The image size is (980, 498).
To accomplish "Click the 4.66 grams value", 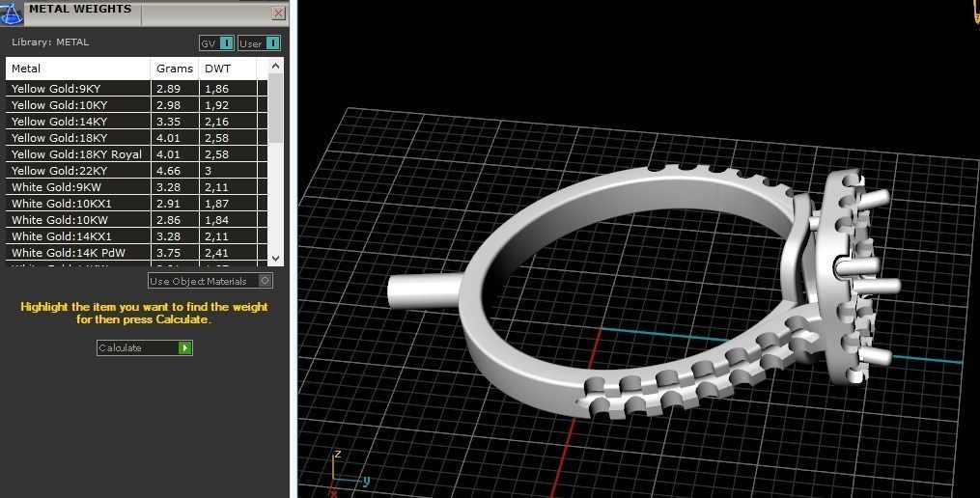I will click(x=169, y=171).
